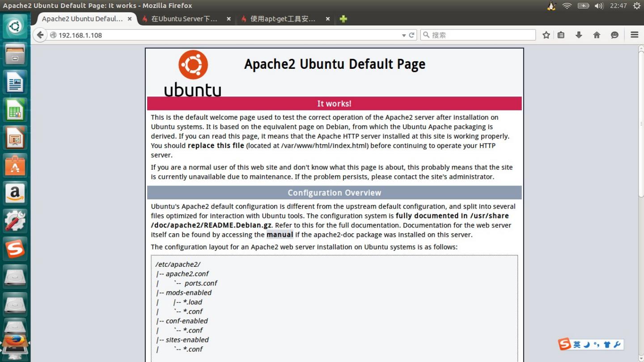Reload the page with the refresh icon
644x362 pixels.
pyautogui.click(x=412, y=35)
